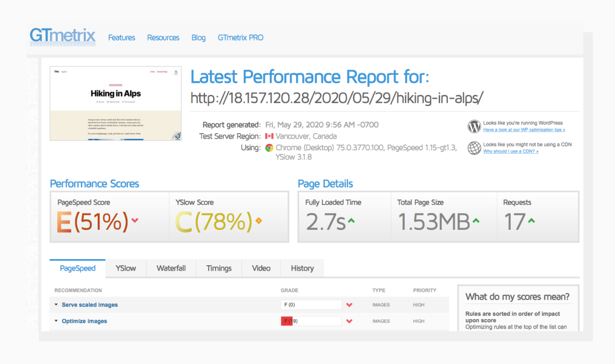Image resolution: width=615 pixels, height=364 pixels.
Task: Open the Waterfall tab
Action: [171, 268]
